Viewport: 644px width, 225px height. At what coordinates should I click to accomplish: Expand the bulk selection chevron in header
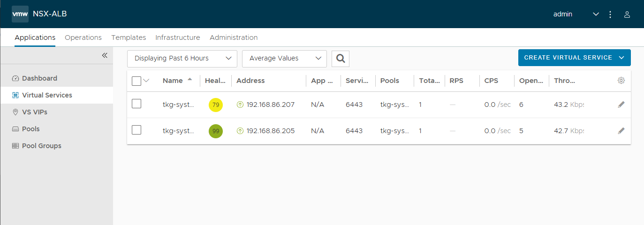tap(146, 81)
